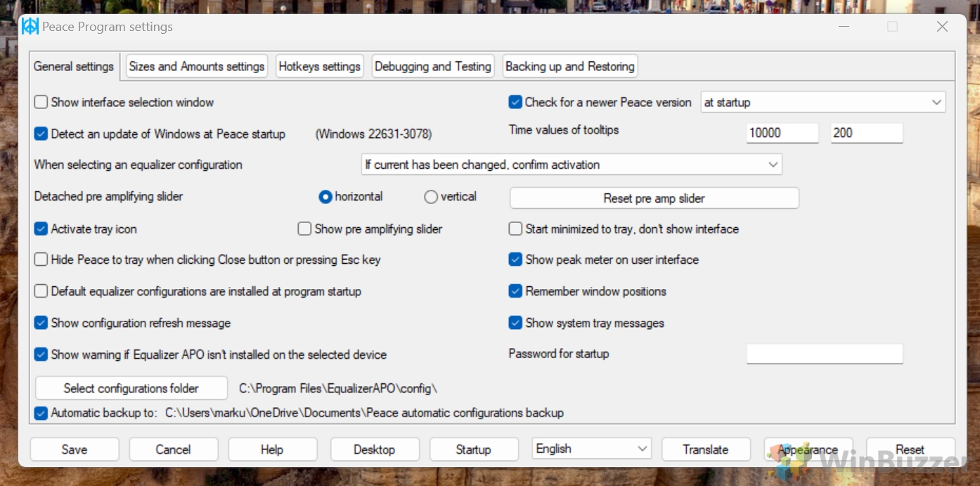Click tooltip time field showing 10000
The height and width of the screenshot is (486, 980).
click(x=782, y=133)
